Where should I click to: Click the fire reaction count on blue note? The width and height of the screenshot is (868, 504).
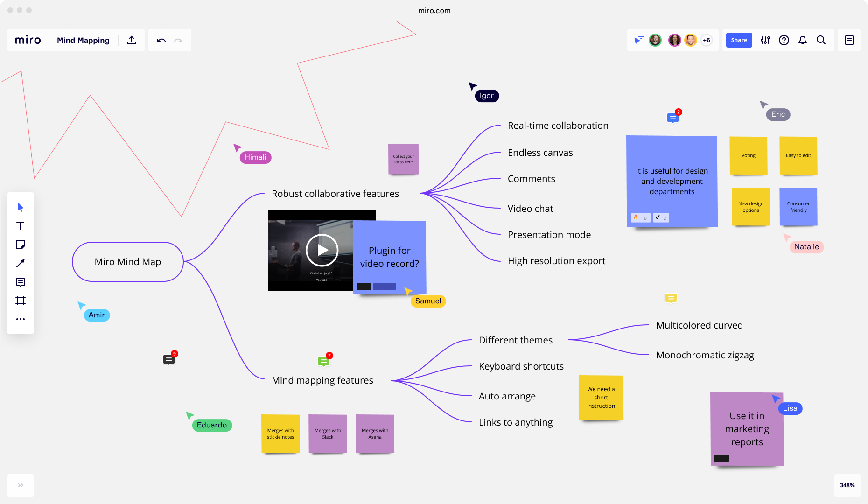pyautogui.click(x=640, y=217)
